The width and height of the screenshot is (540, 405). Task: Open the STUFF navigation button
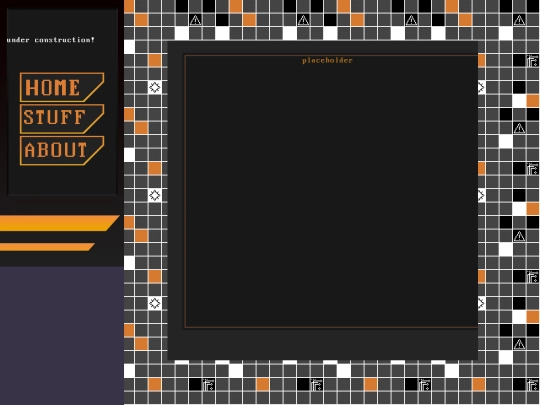tap(62, 119)
